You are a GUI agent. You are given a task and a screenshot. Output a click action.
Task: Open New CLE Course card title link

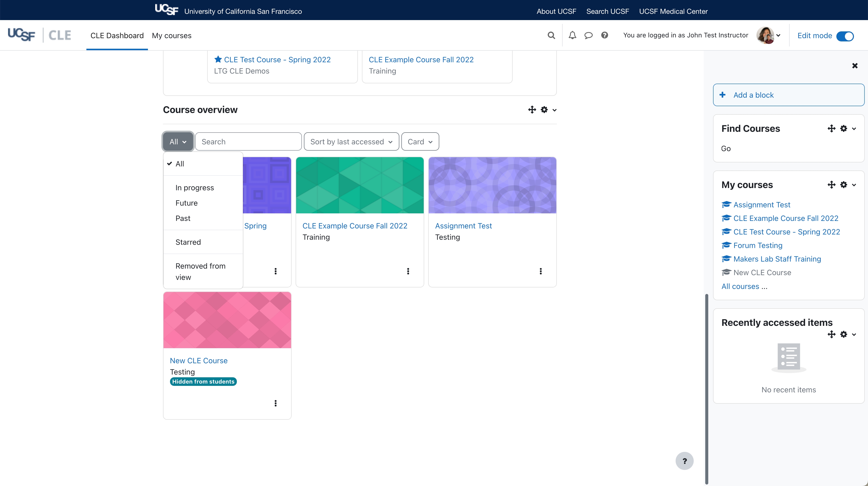point(198,361)
